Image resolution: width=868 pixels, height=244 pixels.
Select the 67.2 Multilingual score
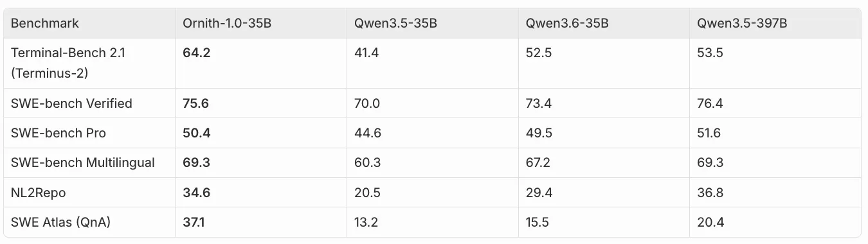click(538, 162)
